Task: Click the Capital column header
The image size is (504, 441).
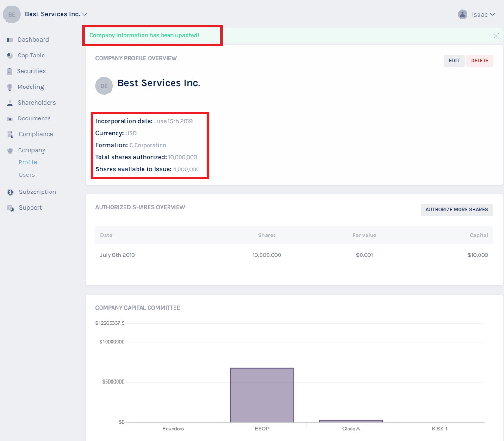Action: (x=479, y=235)
